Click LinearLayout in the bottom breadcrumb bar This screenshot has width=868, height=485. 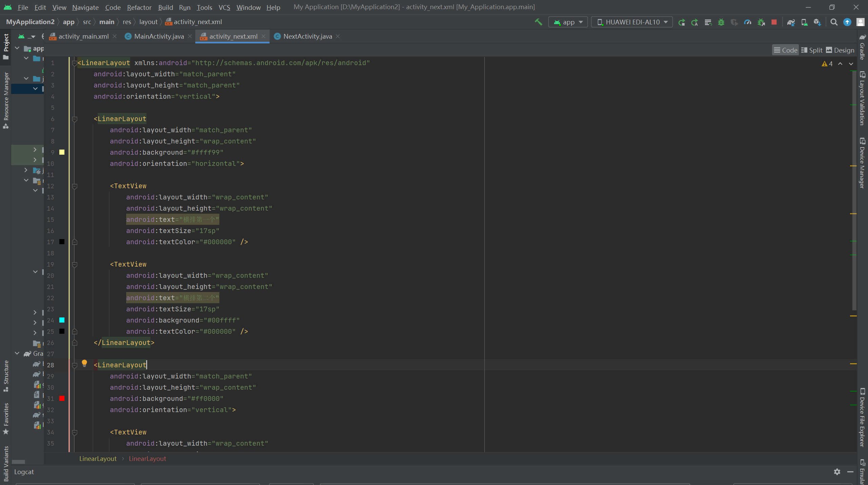[x=98, y=459]
